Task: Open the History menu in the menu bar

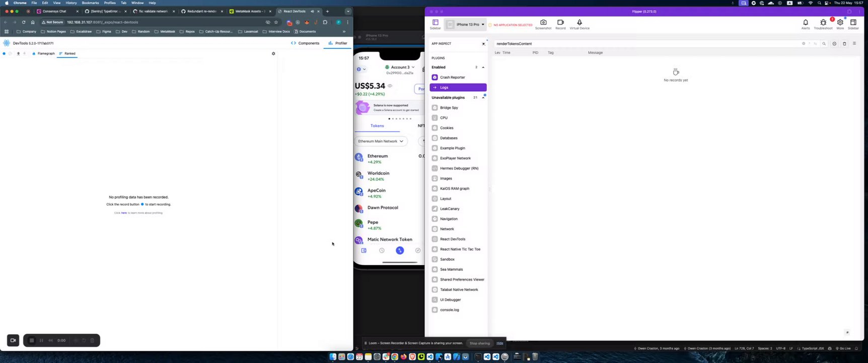Action: (x=71, y=3)
